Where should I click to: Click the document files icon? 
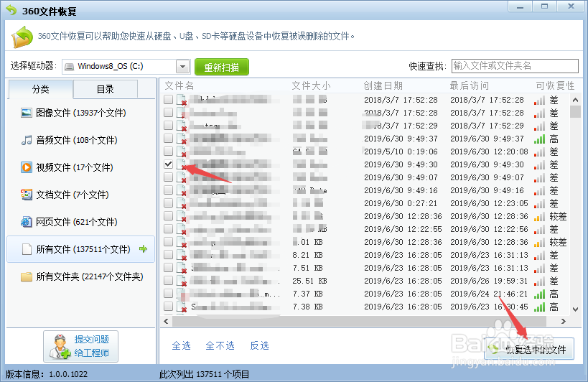[27, 195]
